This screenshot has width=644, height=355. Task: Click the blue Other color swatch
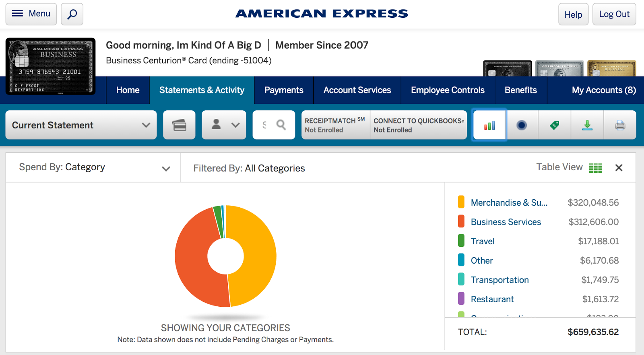click(x=461, y=260)
